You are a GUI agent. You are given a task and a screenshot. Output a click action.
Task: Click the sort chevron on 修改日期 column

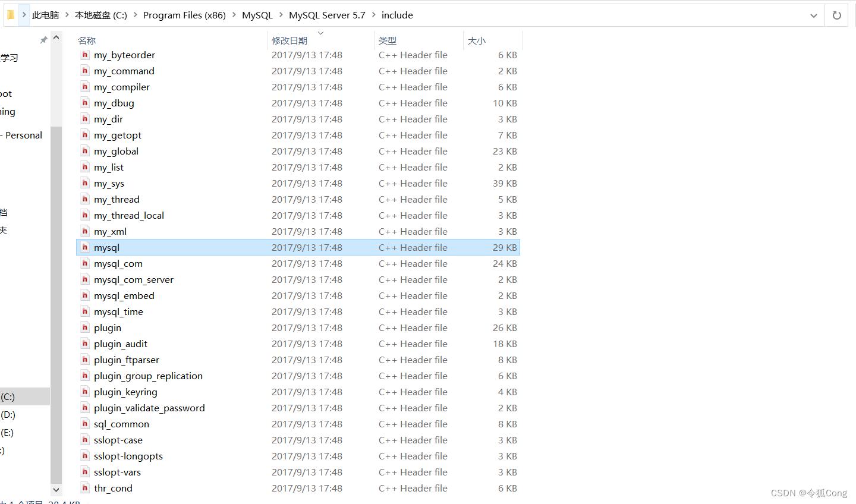[x=320, y=33]
